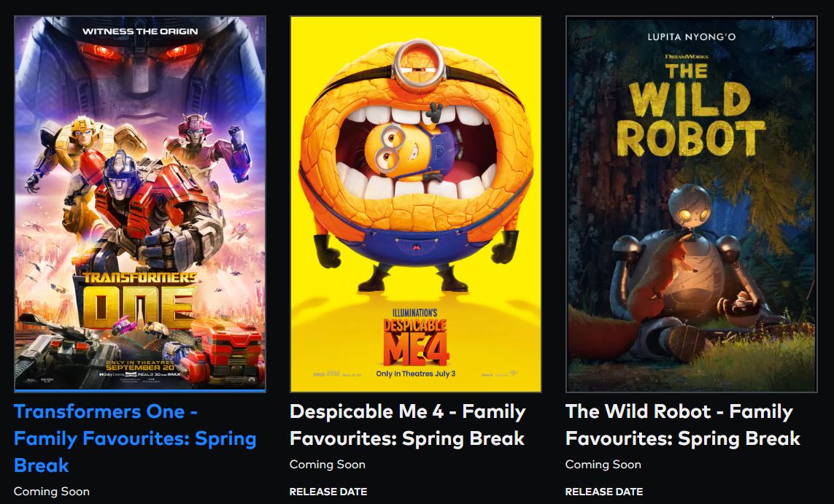Click the small minion inside the mouth

[409, 144]
